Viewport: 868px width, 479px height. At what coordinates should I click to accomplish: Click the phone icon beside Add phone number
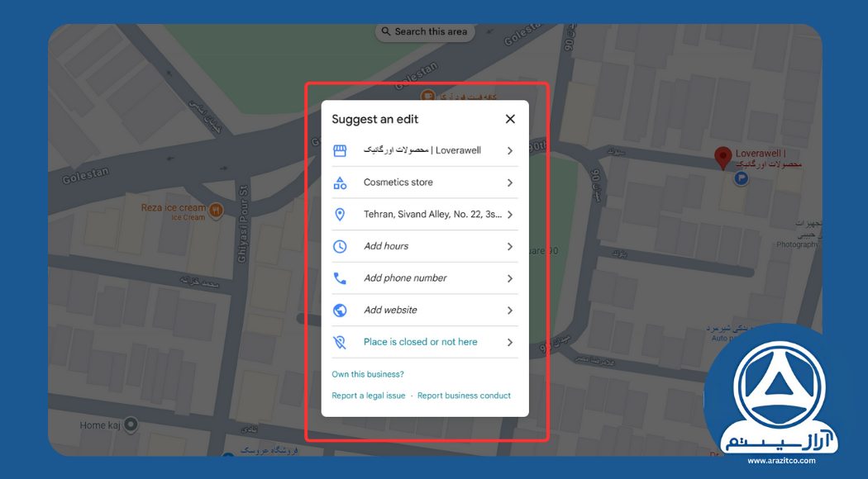pyautogui.click(x=340, y=278)
